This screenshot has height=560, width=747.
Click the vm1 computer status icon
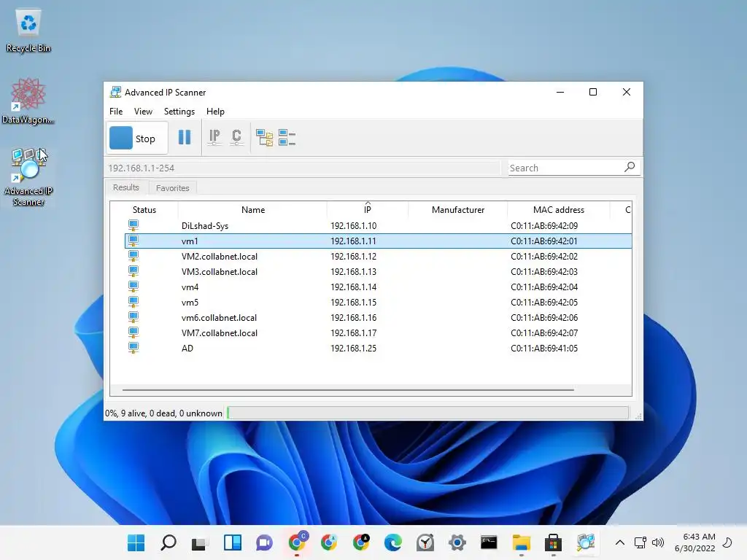pos(133,241)
